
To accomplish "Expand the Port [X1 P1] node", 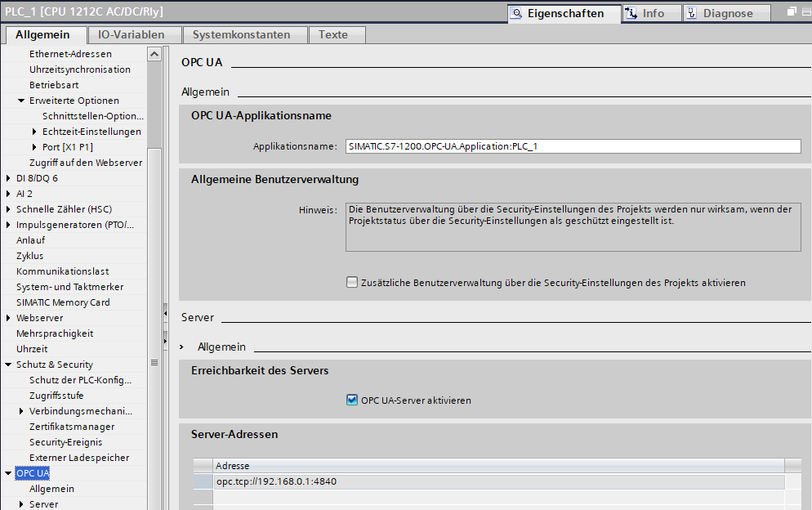I will pos(34,147).
